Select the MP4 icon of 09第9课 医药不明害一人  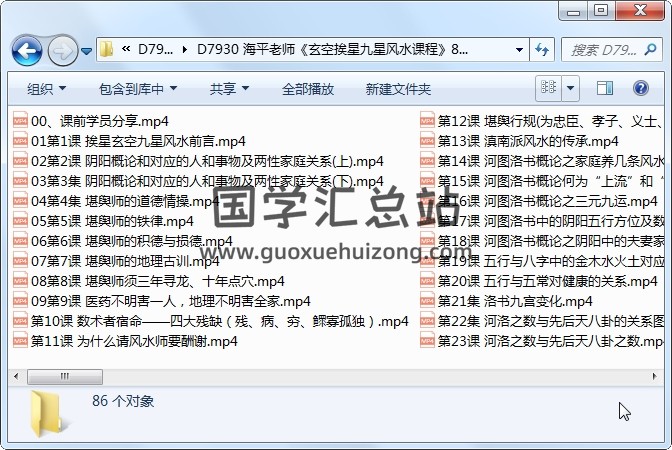[20, 301]
